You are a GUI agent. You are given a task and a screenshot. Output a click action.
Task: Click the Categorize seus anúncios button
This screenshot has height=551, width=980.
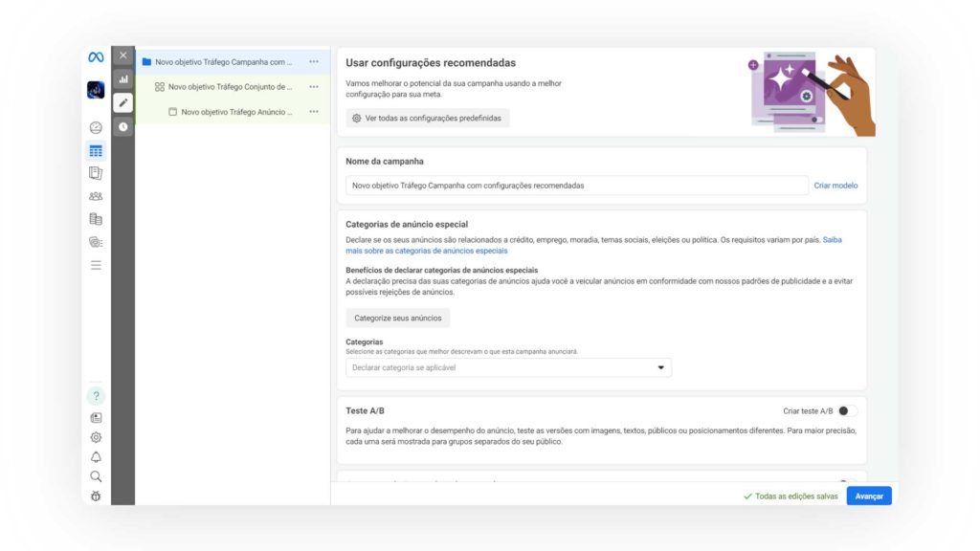397,318
